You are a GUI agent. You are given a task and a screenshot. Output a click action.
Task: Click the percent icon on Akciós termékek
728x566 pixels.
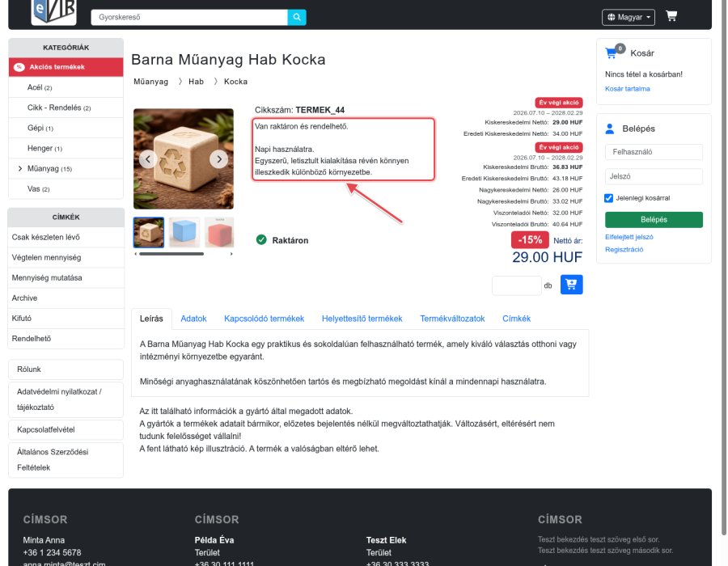[x=19, y=67]
